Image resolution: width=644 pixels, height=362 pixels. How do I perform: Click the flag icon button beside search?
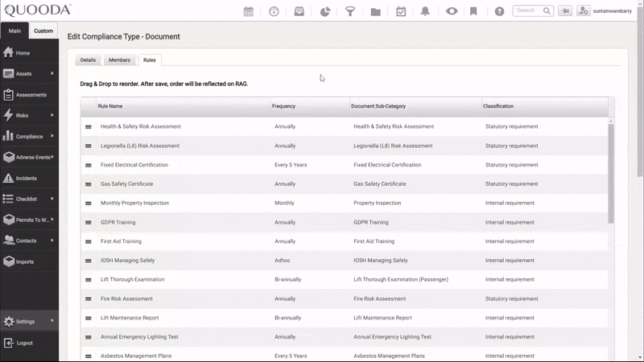point(566,11)
